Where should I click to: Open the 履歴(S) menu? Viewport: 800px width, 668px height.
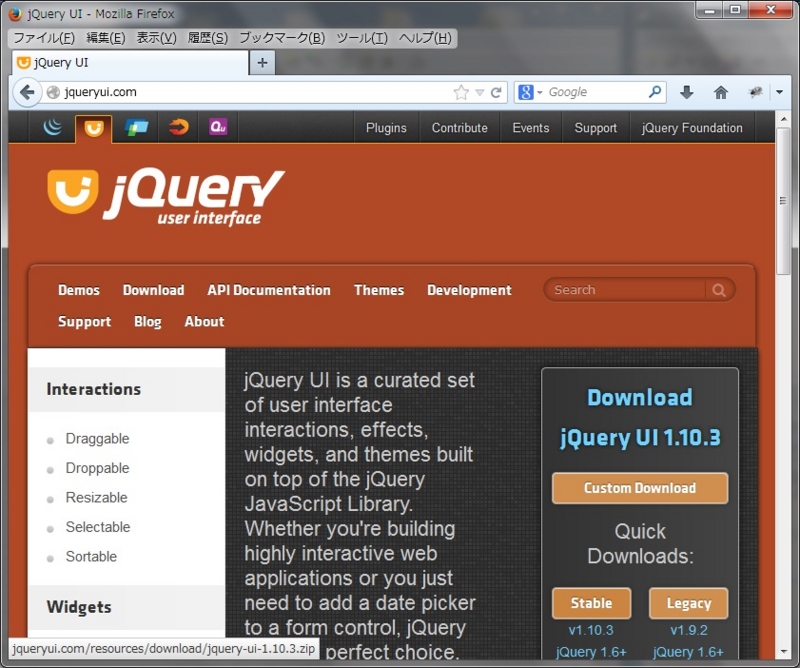click(x=208, y=38)
